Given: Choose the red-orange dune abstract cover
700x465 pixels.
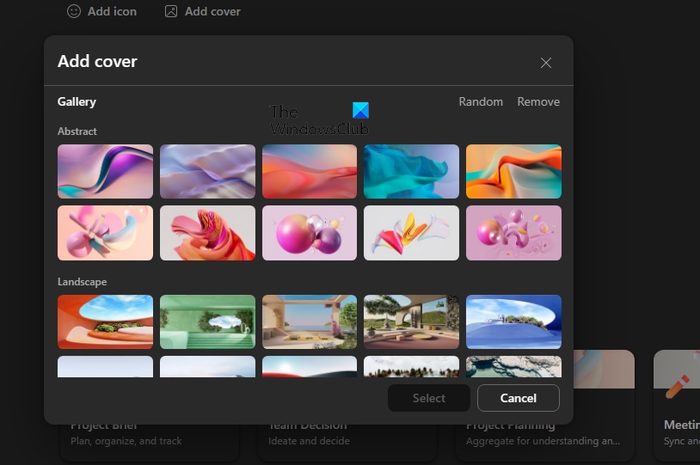Looking at the screenshot, I should tap(309, 171).
